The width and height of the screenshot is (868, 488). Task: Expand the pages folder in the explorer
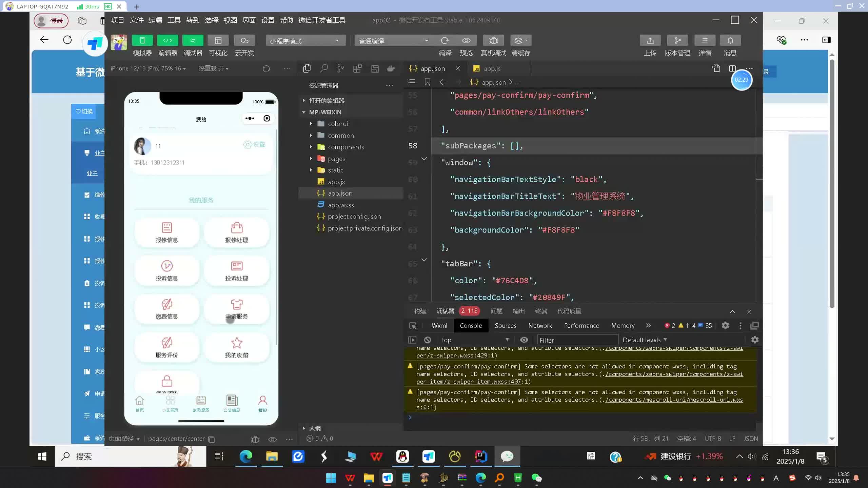pos(336,159)
